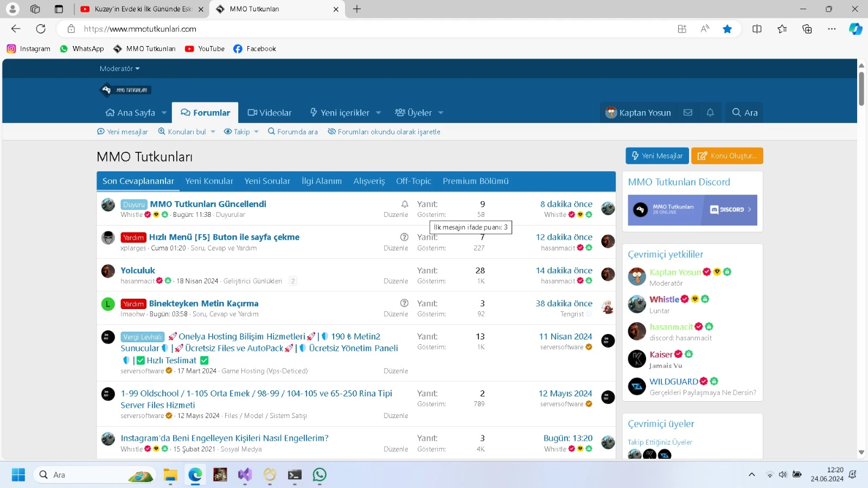Expand Konuları bul dropdown
This screenshot has width=868, height=488.
(x=213, y=132)
